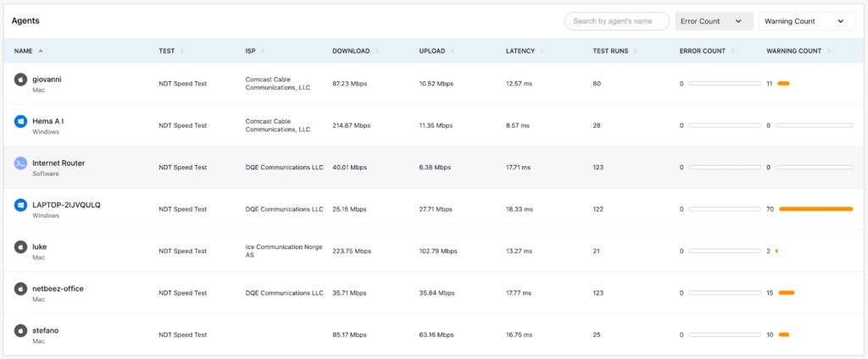Open the LAPTOP-2IJVQULQ agent details
The height and width of the screenshot is (359, 868).
pos(66,205)
